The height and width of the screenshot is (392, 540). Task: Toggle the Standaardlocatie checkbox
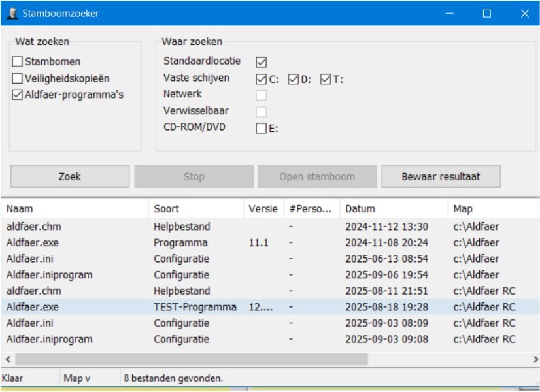262,62
